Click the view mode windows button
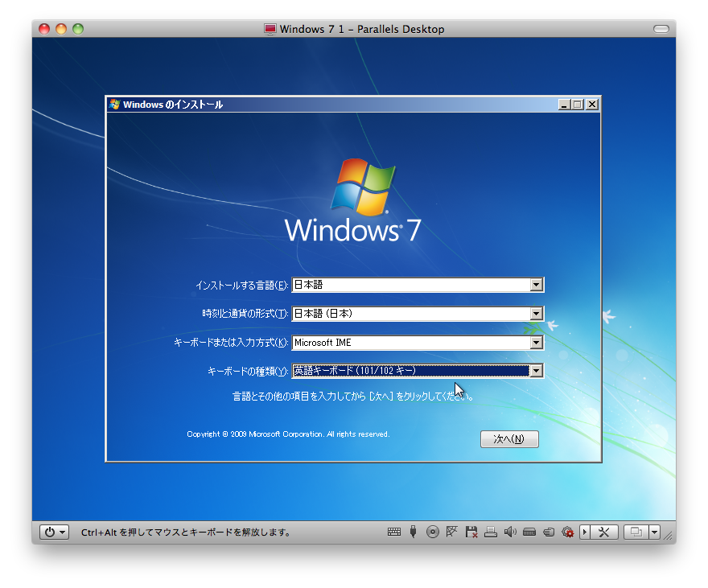 (x=636, y=532)
